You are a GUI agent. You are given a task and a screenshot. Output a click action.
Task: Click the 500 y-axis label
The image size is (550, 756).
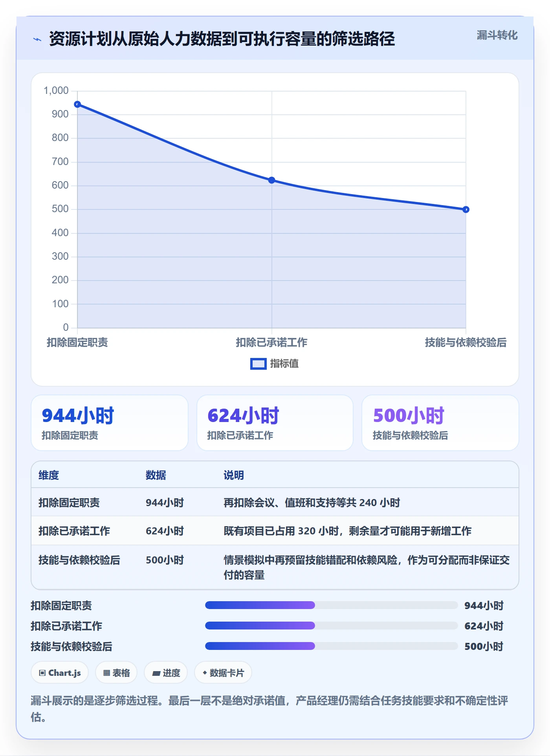tap(60, 209)
